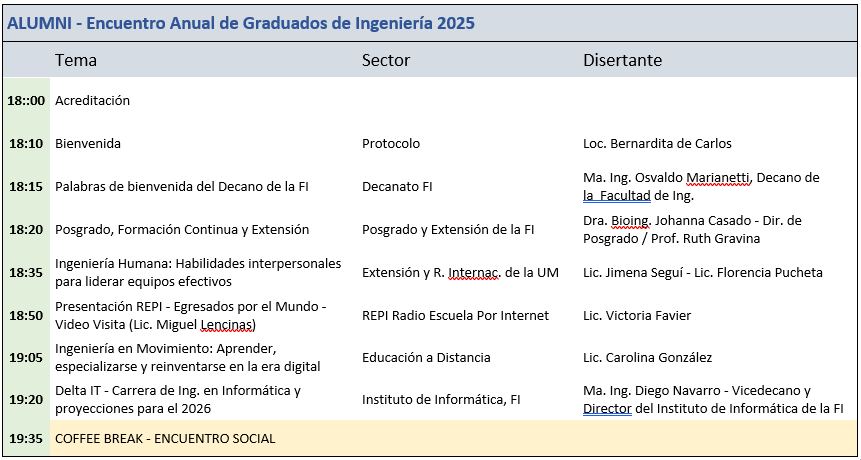This screenshot has width=861, height=460.
Task: Select the Sector column header
Action: [x=386, y=61]
